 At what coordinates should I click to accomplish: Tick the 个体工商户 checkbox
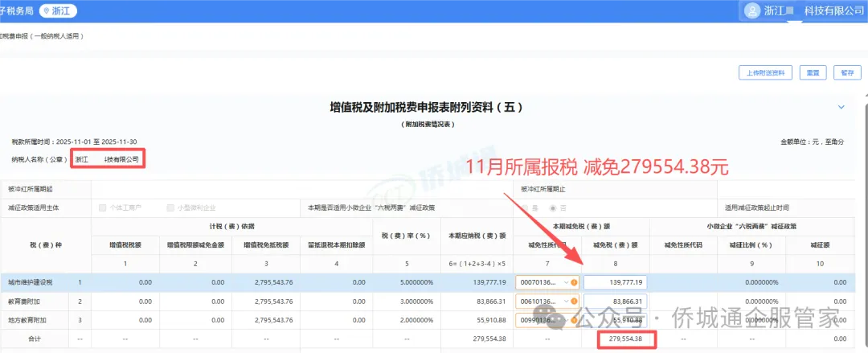tap(102, 207)
